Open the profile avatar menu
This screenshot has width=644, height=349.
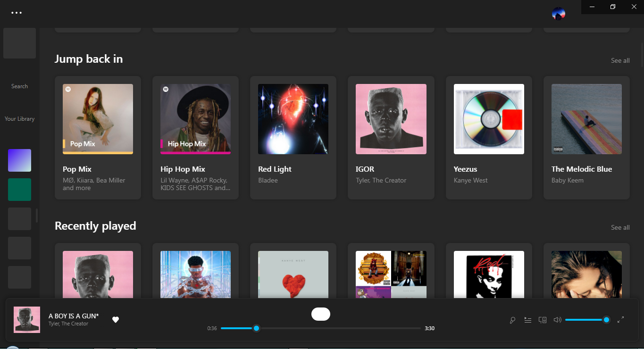(559, 13)
